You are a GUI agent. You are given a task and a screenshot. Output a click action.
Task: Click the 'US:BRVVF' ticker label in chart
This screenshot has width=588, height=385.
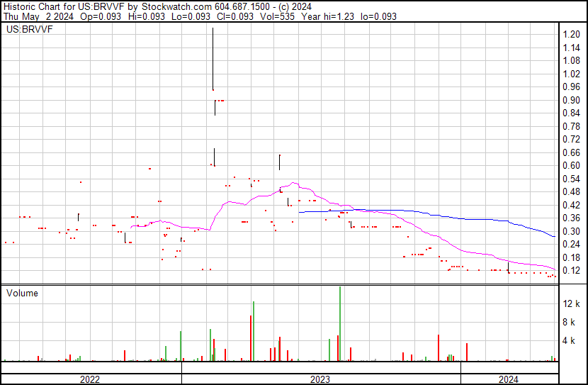[x=29, y=29]
